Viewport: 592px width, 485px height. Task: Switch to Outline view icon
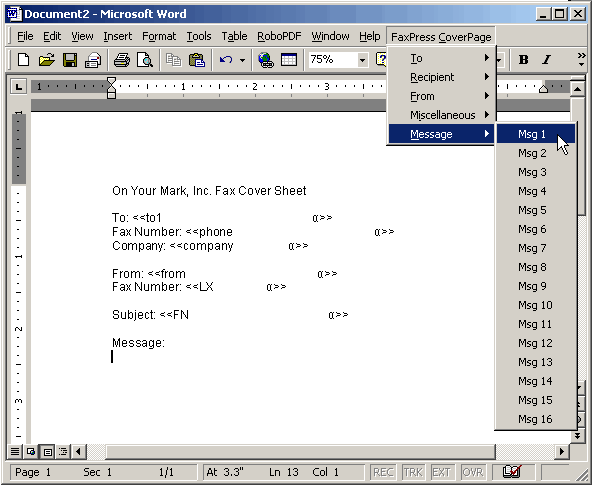click(x=63, y=451)
